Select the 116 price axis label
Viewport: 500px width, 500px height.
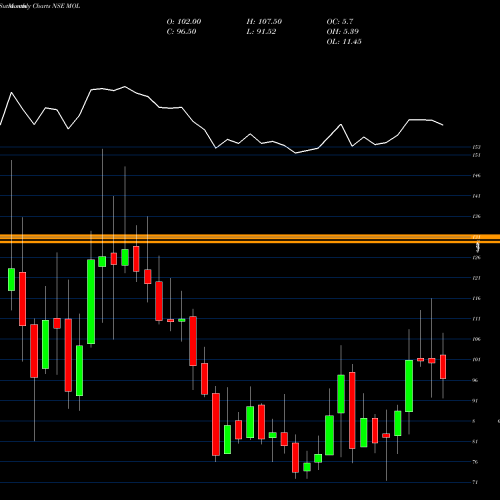click(x=476, y=298)
